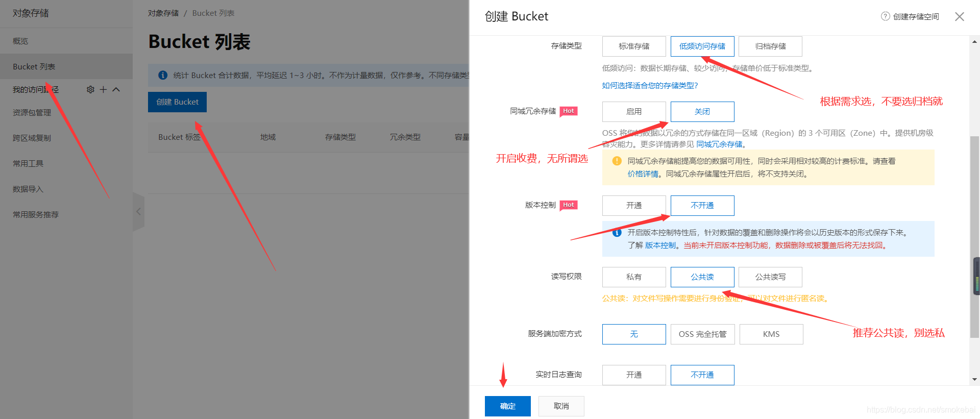This screenshot has height=419, width=980.
Task: Open 常用工具 in the sidebar
Action: [x=28, y=163]
